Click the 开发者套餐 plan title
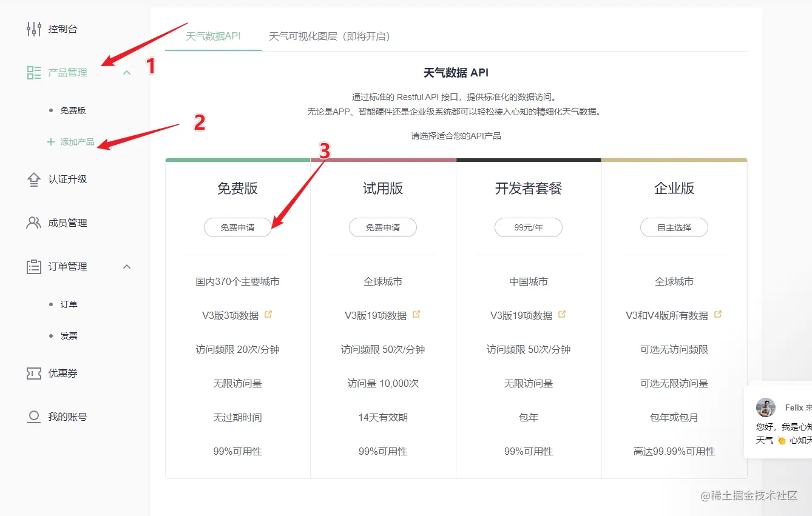The height and width of the screenshot is (516, 812). click(529, 189)
